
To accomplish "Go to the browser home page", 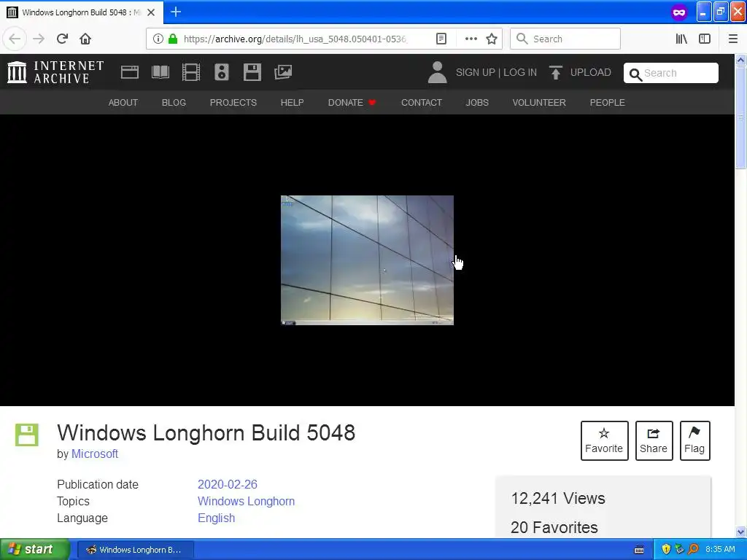I will point(85,39).
